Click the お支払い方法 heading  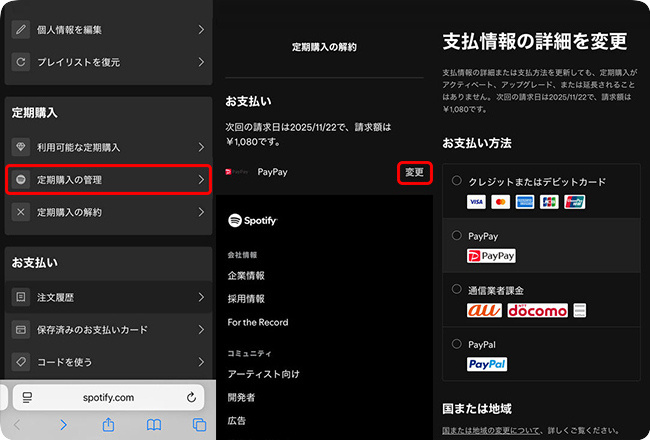point(477,143)
